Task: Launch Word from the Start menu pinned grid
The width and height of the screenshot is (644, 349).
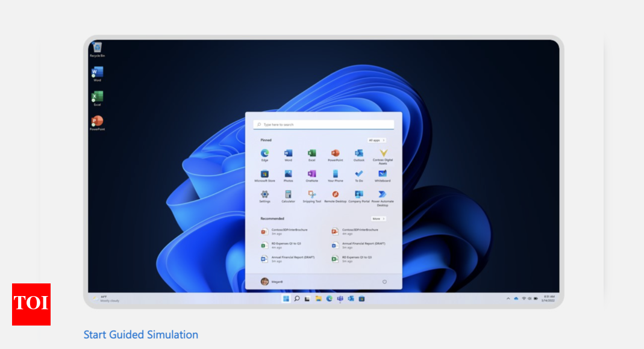Action: click(x=288, y=155)
